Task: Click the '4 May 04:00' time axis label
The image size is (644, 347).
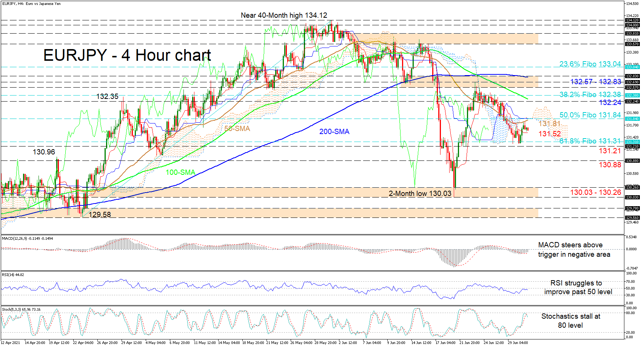Action: tap(156, 343)
